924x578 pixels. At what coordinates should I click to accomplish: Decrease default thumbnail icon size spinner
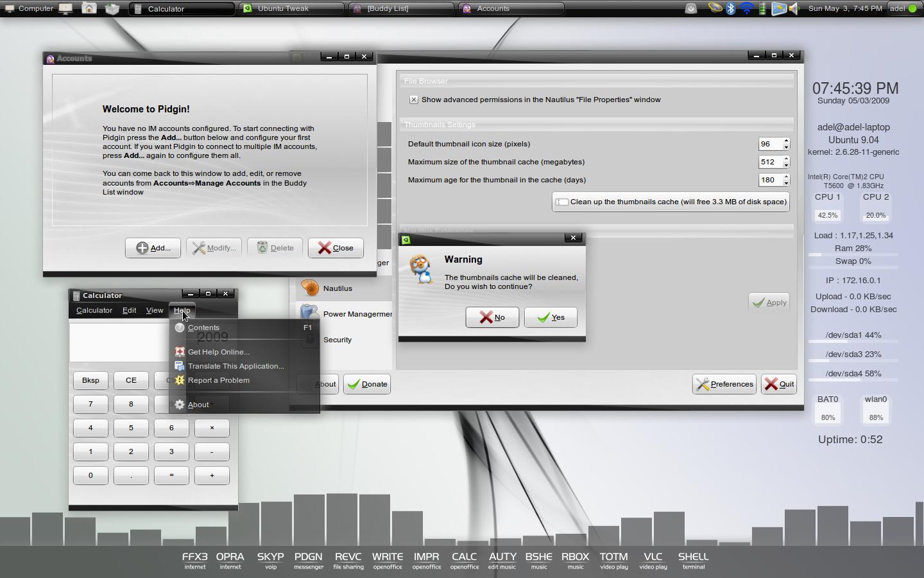[x=786, y=147]
